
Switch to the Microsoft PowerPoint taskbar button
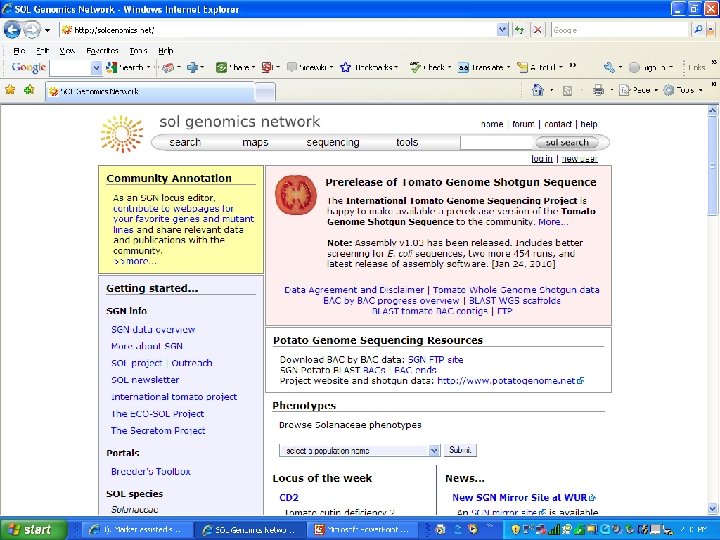coord(363,530)
